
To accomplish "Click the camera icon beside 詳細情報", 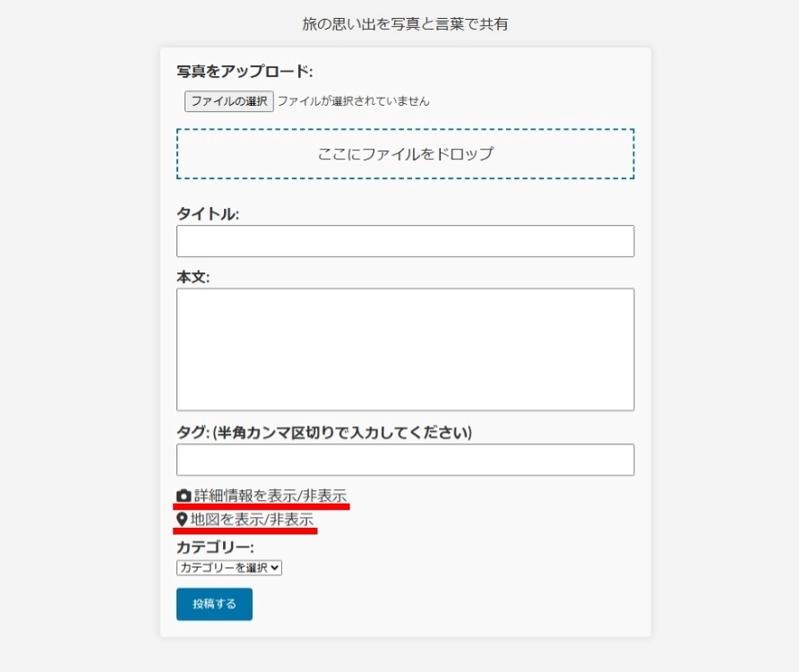I will (184, 495).
